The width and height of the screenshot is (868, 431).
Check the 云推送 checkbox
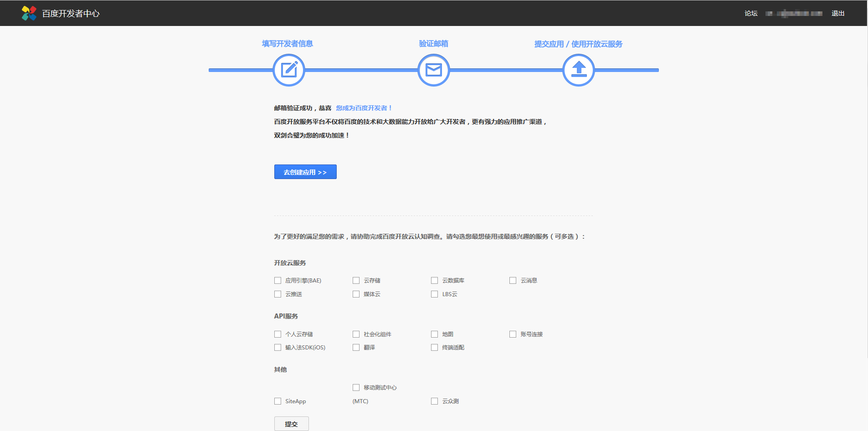coord(278,294)
